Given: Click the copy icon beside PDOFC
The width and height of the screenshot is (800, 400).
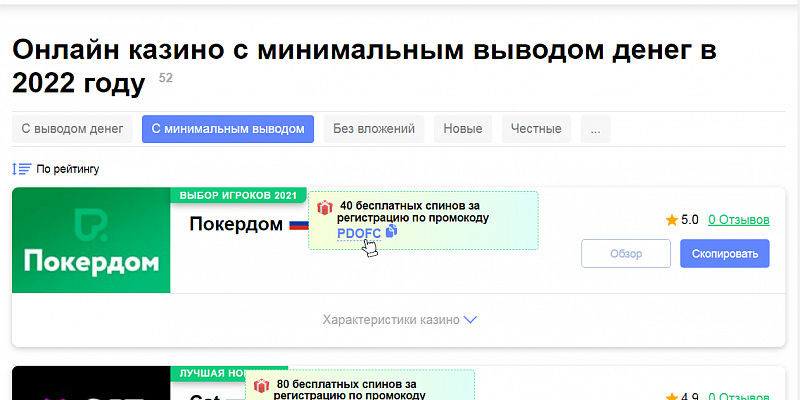Looking at the screenshot, I should (x=391, y=231).
